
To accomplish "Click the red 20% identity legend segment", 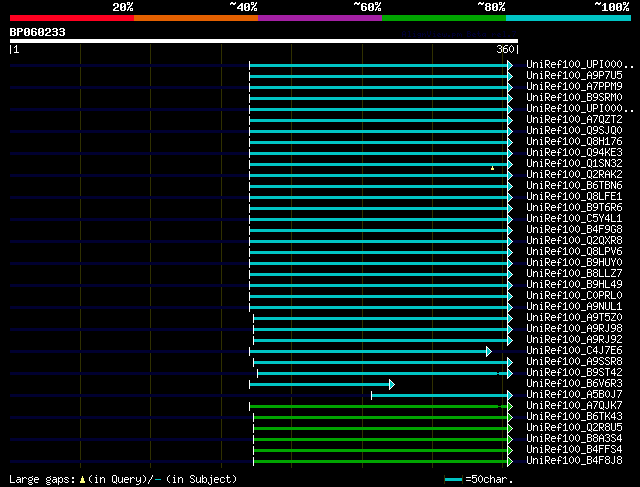I will coord(72,18).
